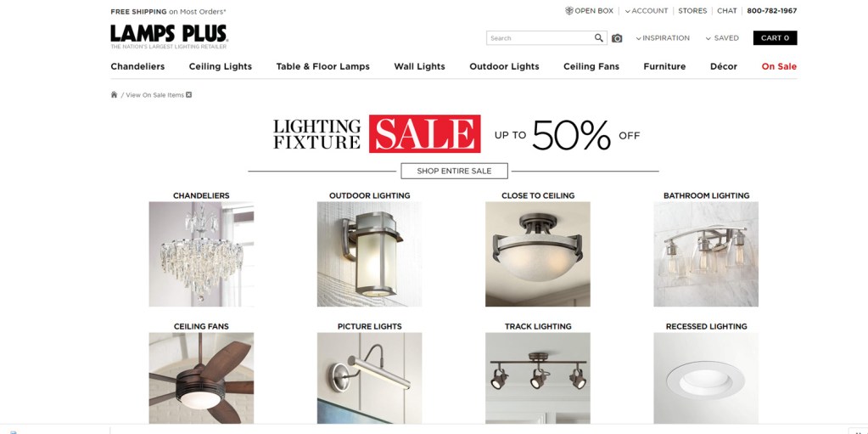868x434 pixels.
Task: Click into the Search input field
Action: point(540,37)
